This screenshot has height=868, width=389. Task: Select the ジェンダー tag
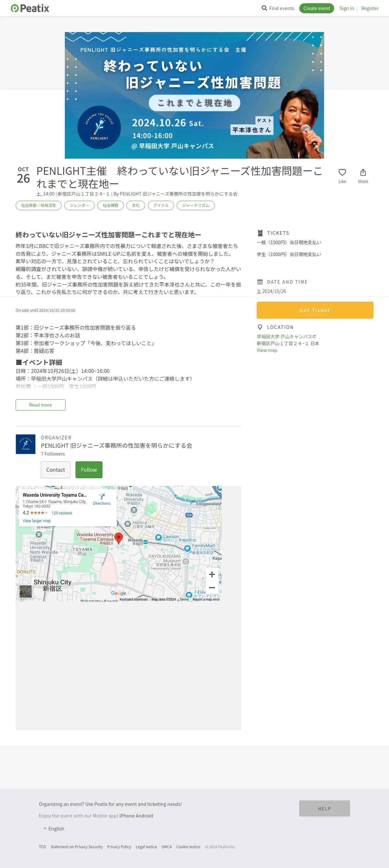click(79, 205)
